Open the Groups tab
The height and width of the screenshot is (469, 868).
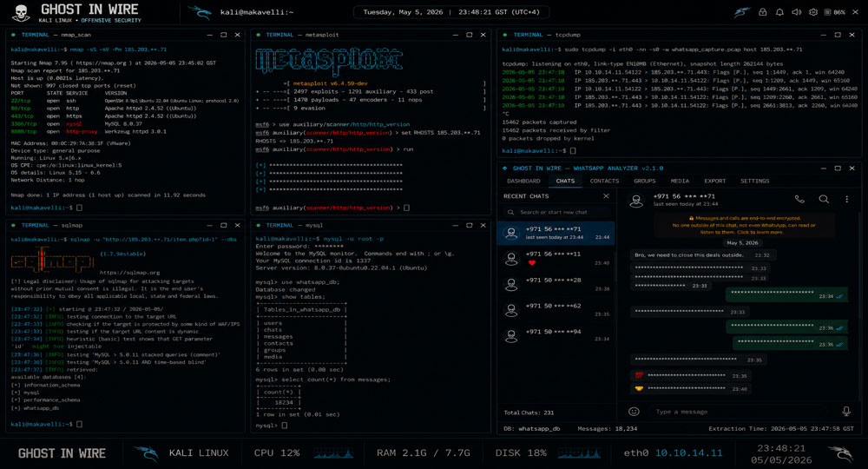644,181
